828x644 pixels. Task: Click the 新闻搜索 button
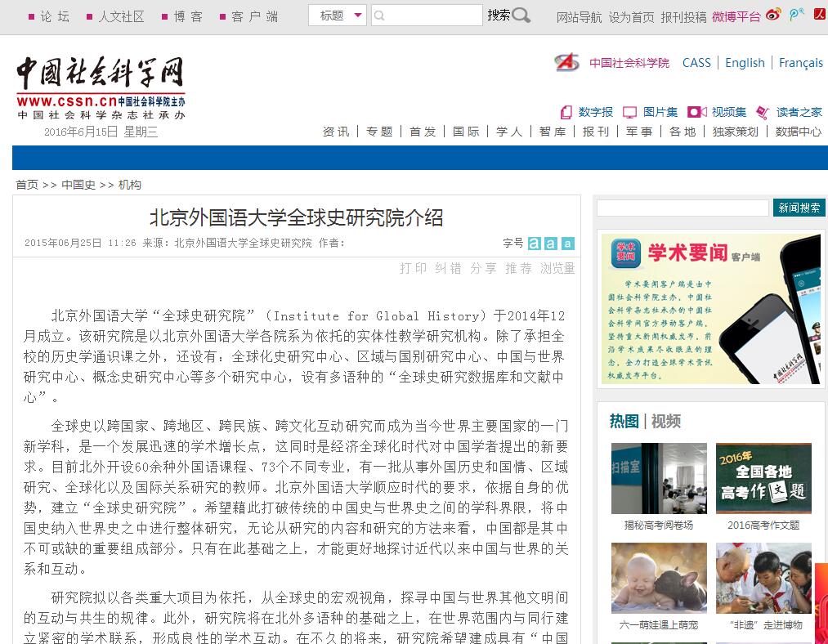pyautogui.click(x=799, y=208)
